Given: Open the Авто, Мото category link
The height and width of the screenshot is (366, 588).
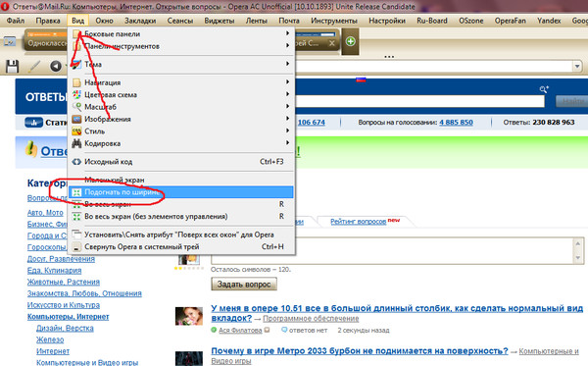Looking at the screenshot, I should coord(45,213).
